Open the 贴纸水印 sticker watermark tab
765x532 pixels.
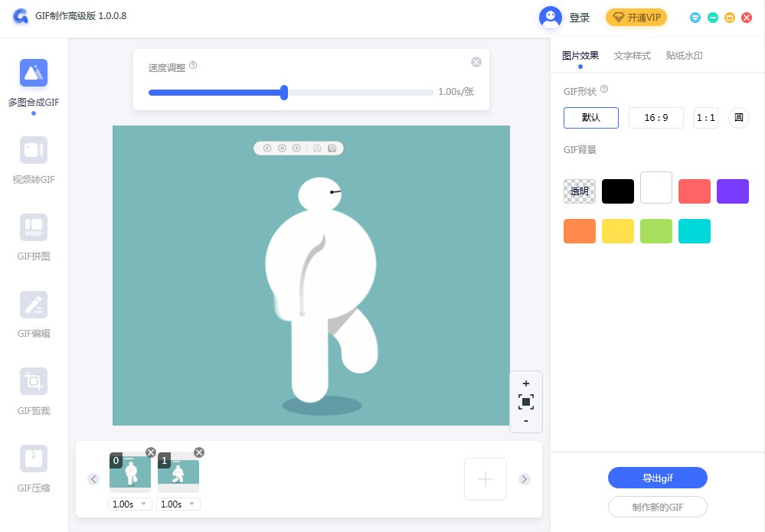pyautogui.click(x=684, y=56)
